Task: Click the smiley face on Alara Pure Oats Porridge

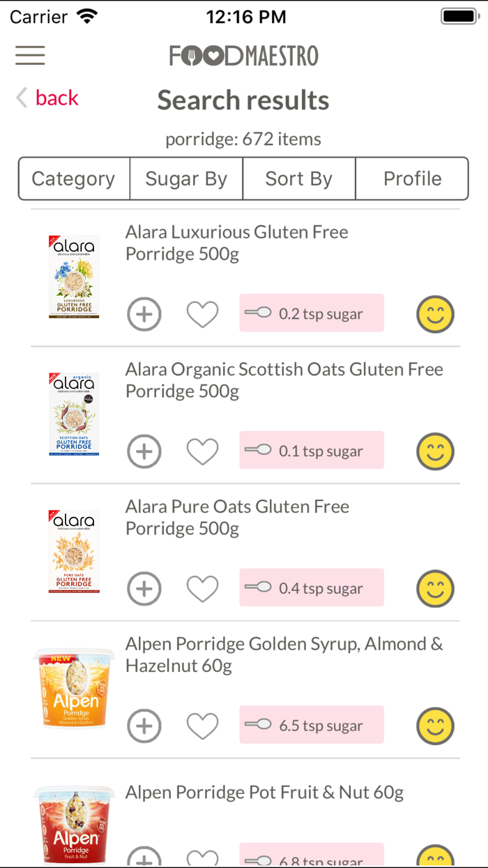Action: pos(435,588)
